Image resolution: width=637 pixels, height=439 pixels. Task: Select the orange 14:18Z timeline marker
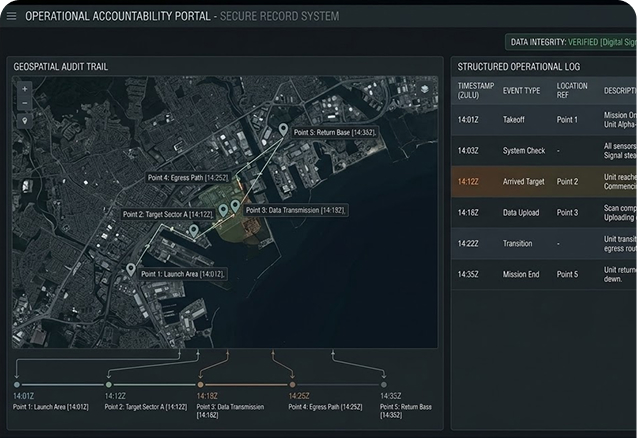tap(200, 384)
